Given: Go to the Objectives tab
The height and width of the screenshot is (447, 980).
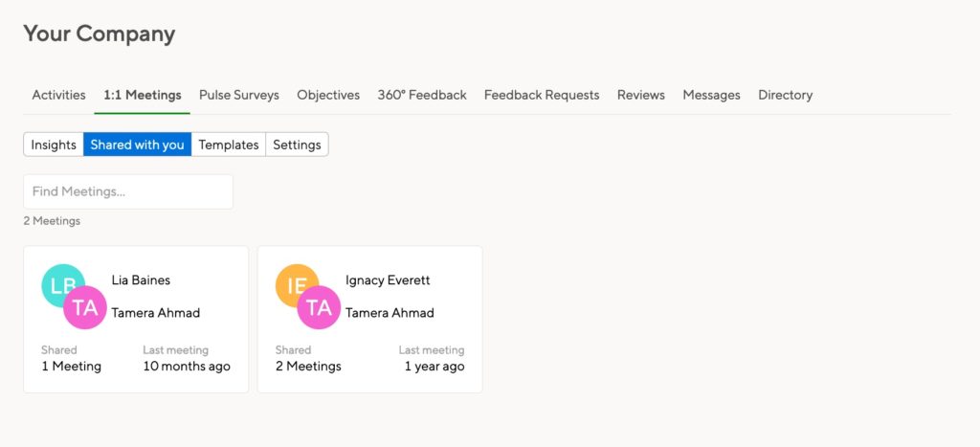Looking at the screenshot, I should [x=328, y=95].
